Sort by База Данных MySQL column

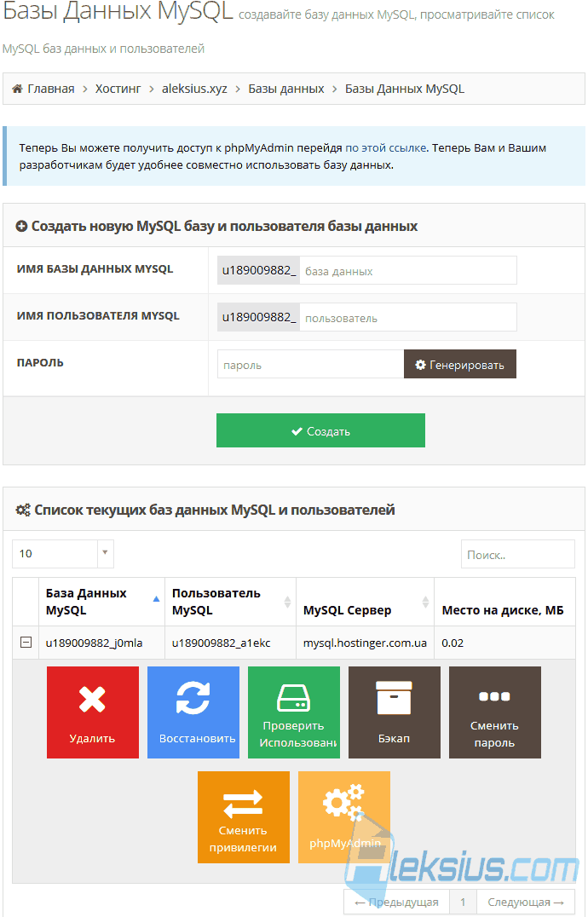click(101, 601)
